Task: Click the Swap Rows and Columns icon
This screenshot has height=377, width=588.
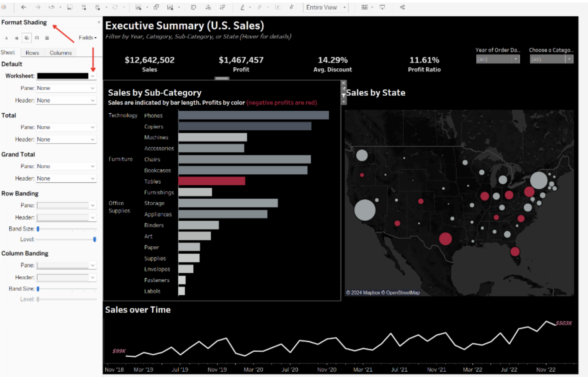Action: point(193,7)
